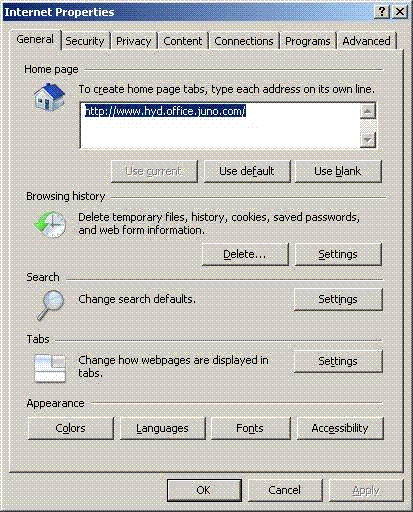Screen dimensions: 413x512
Task: Open the Fonts options
Action: point(250,428)
